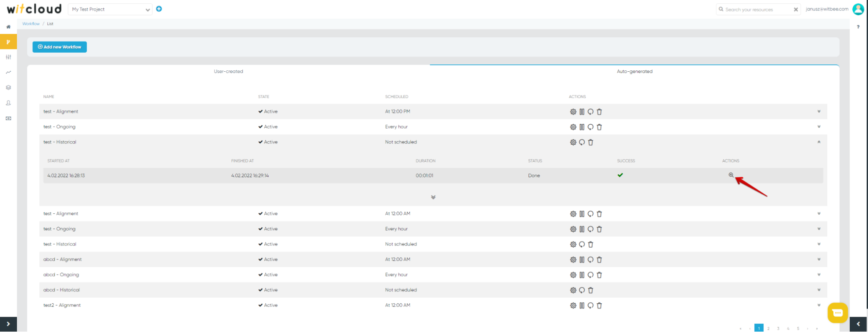The height and width of the screenshot is (332, 868).
Task: Pause the abcd - Ongoing workflow
Action: [582, 275]
